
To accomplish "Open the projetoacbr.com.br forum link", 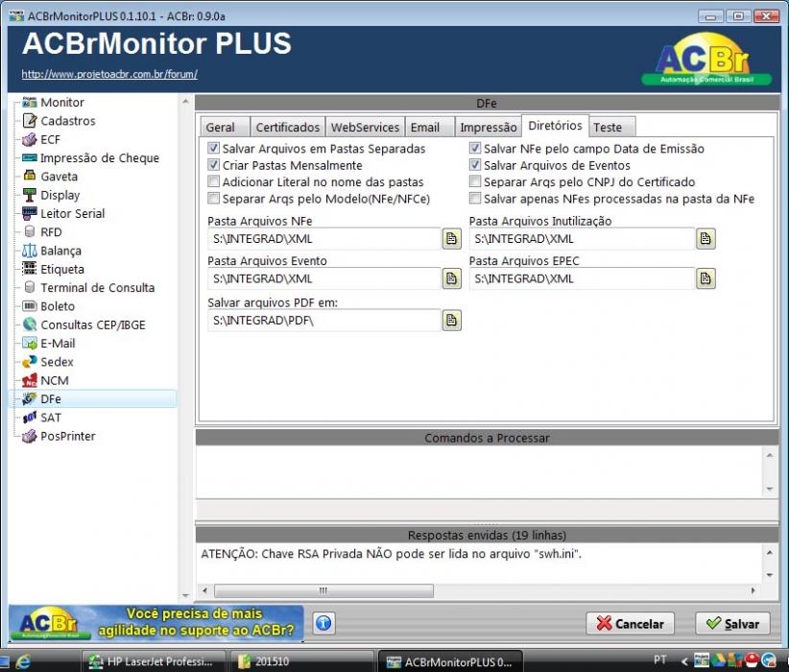I will click(109, 74).
